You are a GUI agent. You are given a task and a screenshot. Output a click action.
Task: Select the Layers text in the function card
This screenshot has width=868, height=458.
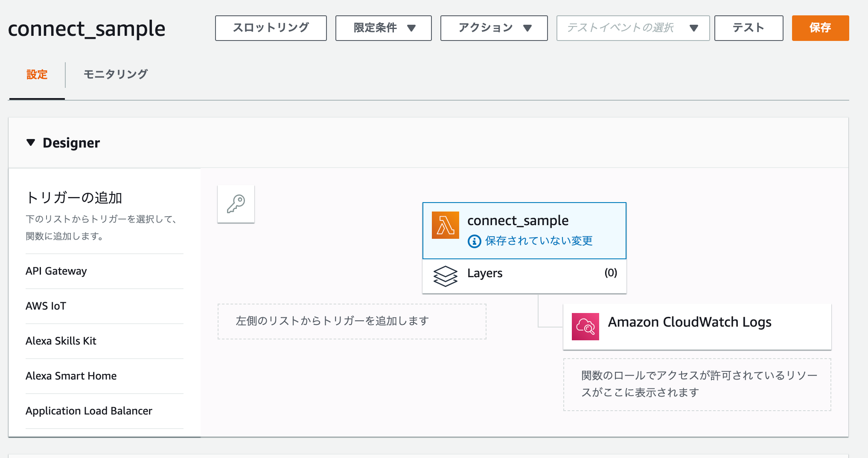[x=485, y=273]
